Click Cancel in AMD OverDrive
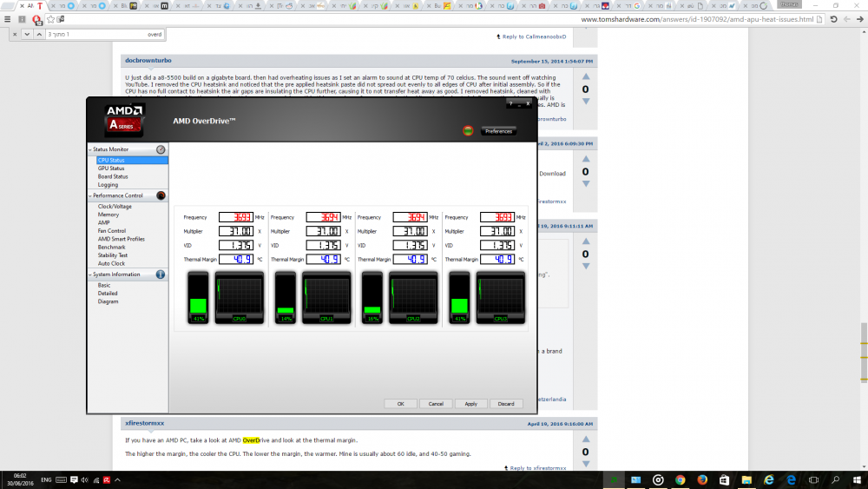The height and width of the screenshot is (489, 868). tap(436, 404)
